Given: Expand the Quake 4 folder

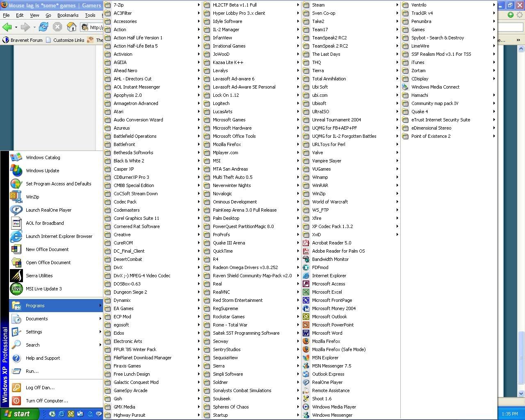Looking at the screenshot, I should coord(449,112).
